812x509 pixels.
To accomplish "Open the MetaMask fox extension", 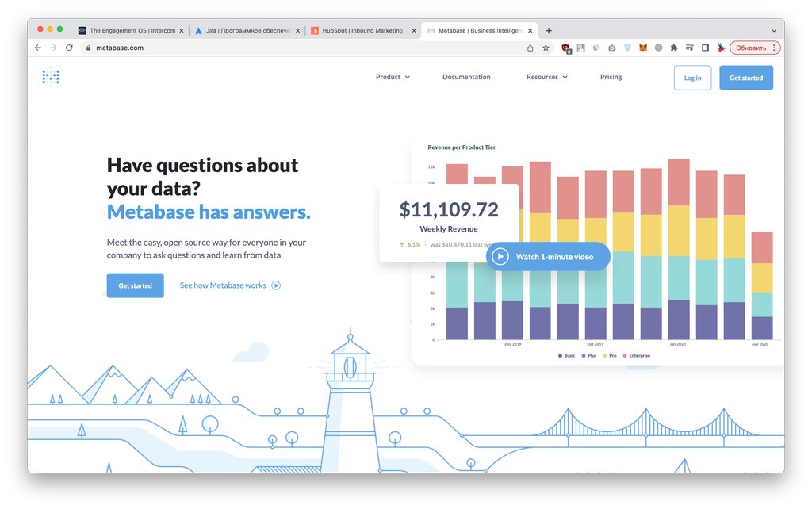I will tap(642, 48).
